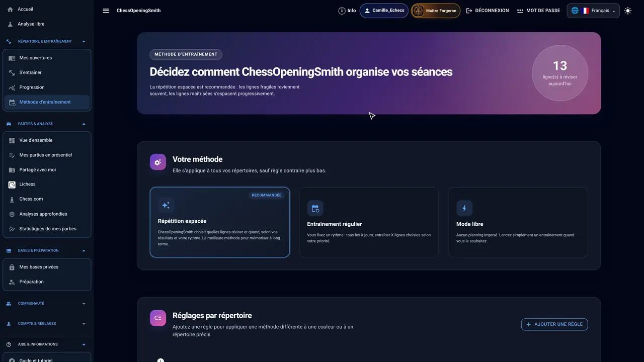Click Ajouter une règle button
This screenshot has height=362, width=644.
[x=554, y=324]
